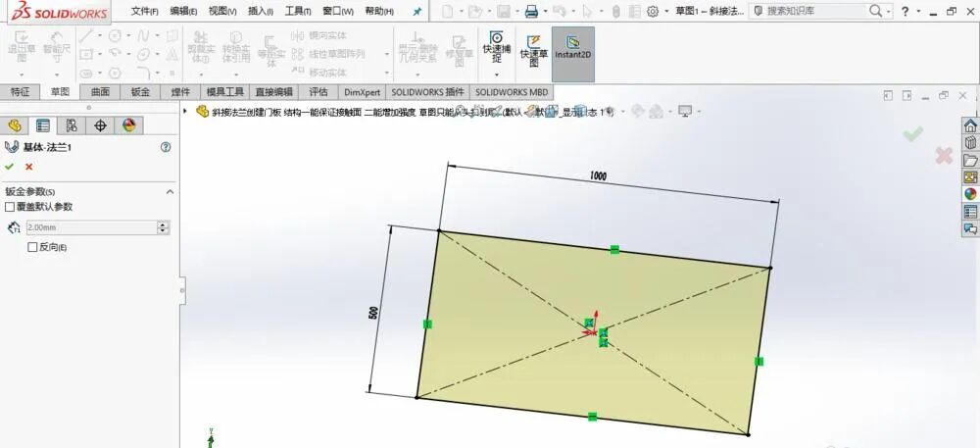Image resolution: width=980 pixels, height=448 pixels.
Task: Expand the dropdown next to the Options gear
Action: pos(666,11)
